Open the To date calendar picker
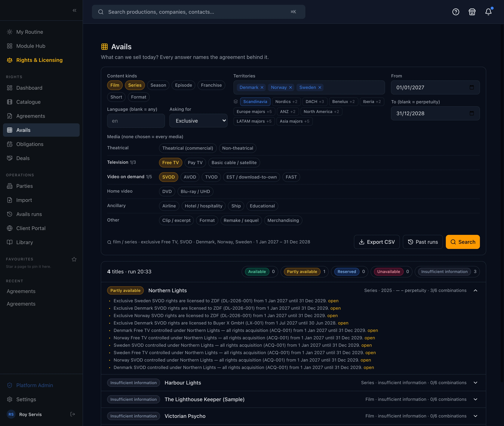504x426 pixels. click(472, 113)
